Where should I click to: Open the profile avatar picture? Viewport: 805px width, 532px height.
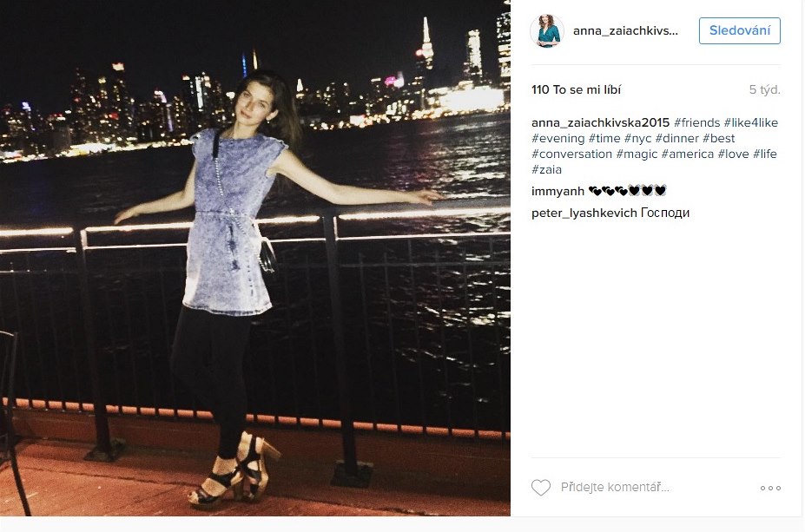547,30
